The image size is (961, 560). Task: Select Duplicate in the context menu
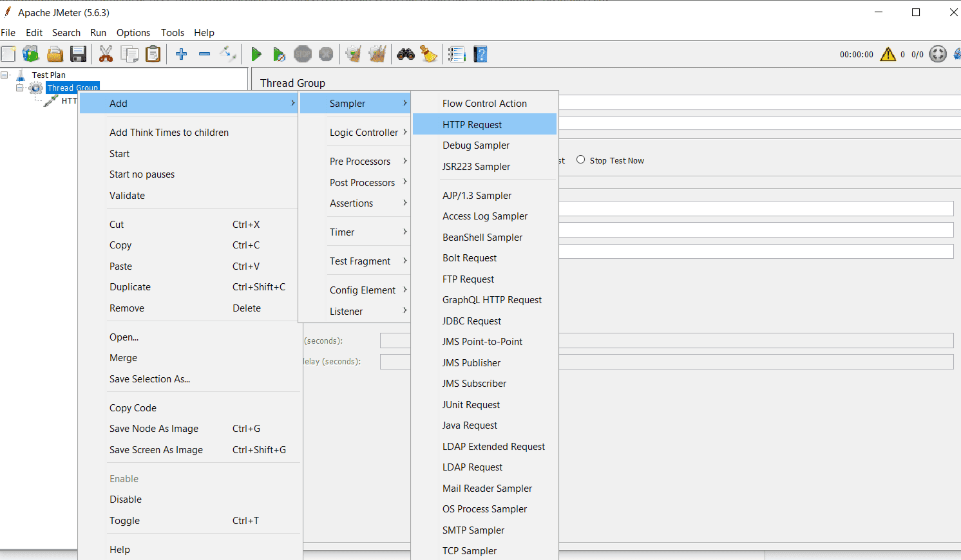click(130, 287)
